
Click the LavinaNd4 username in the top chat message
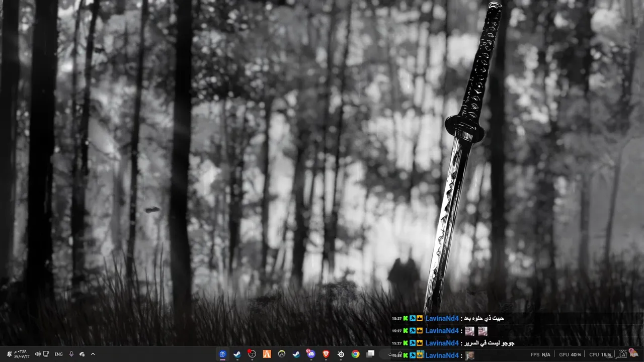pyautogui.click(x=442, y=318)
